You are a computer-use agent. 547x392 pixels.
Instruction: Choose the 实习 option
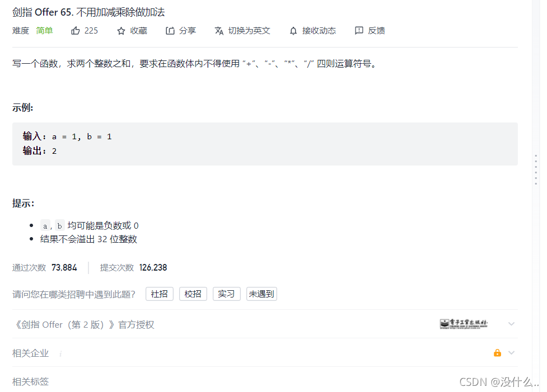[226, 294]
